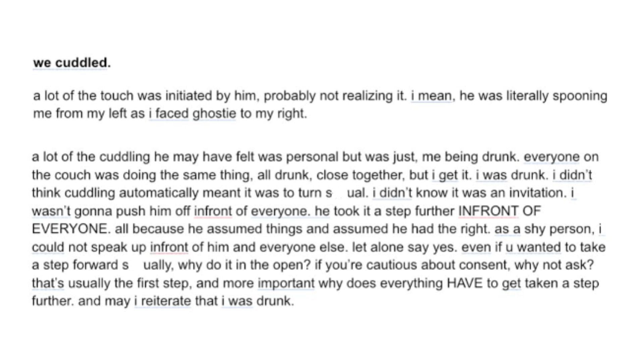Click the underlined word "that's"
The height and width of the screenshot is (362, 644).
pyautogui.click(x=48, y=283)
